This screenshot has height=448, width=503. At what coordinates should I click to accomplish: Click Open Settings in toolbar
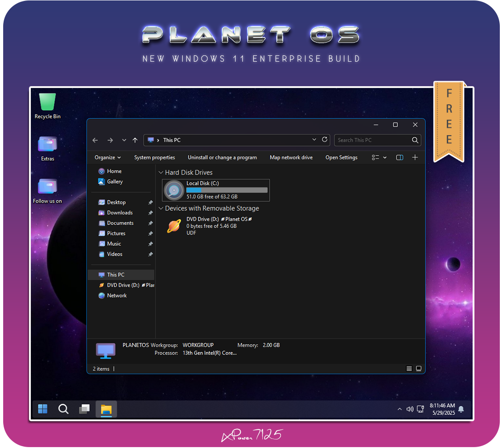point(341,157)
